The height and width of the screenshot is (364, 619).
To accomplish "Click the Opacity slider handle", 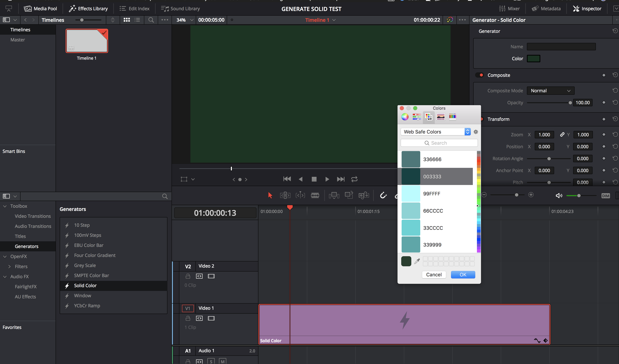I will 570,103.
